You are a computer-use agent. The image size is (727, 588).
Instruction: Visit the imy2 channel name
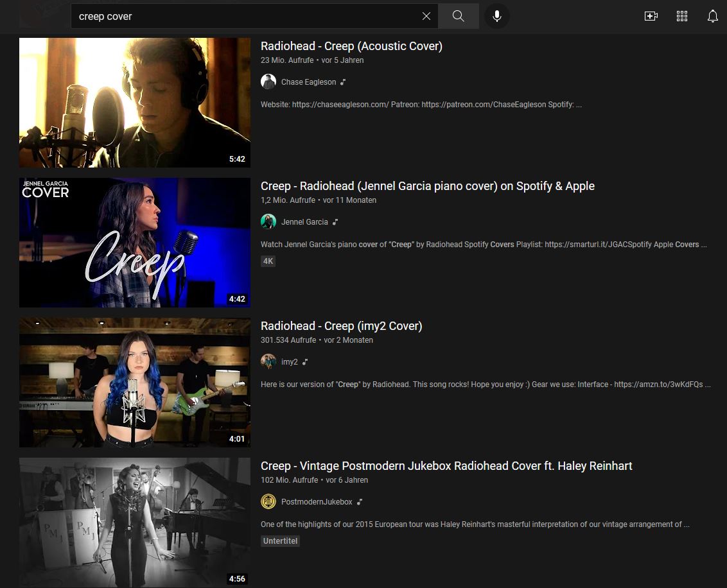(289, 362)
